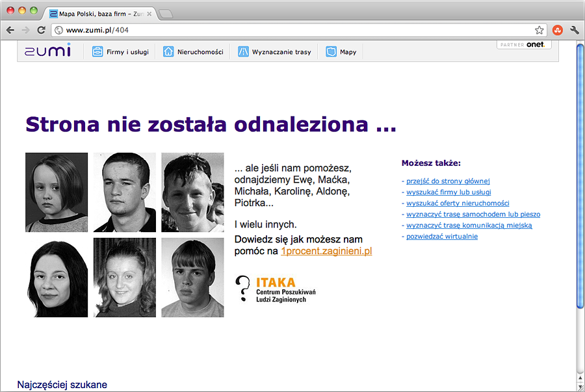Open the pozwiedzać wirtualnie link
The width and height of the screenshot is (585, 392).
pos(442,236)
